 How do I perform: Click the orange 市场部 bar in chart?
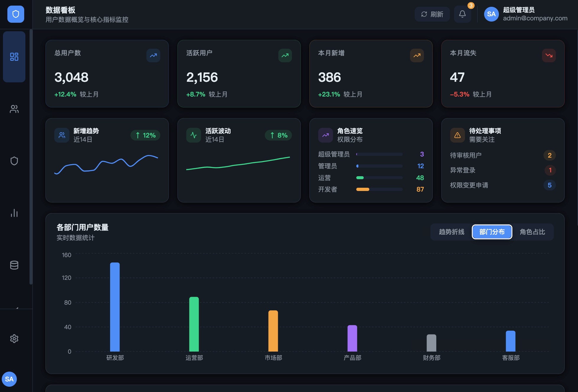coord(273,331)
